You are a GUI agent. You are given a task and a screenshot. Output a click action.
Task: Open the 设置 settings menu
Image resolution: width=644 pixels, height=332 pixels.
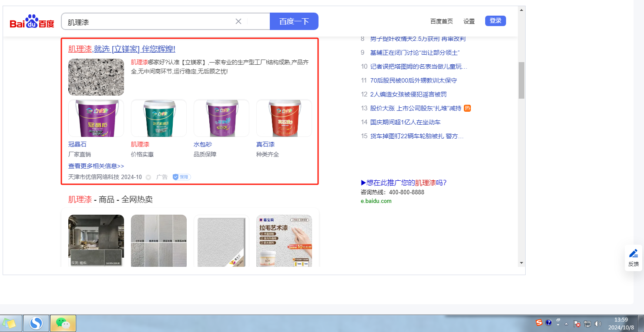point(469,21)
